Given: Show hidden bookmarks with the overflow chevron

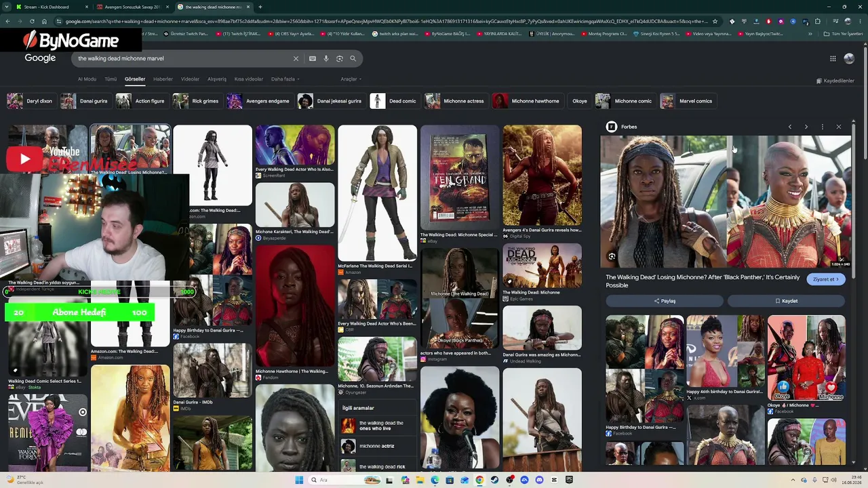Looking at the screenshot, I should point(810,34).
